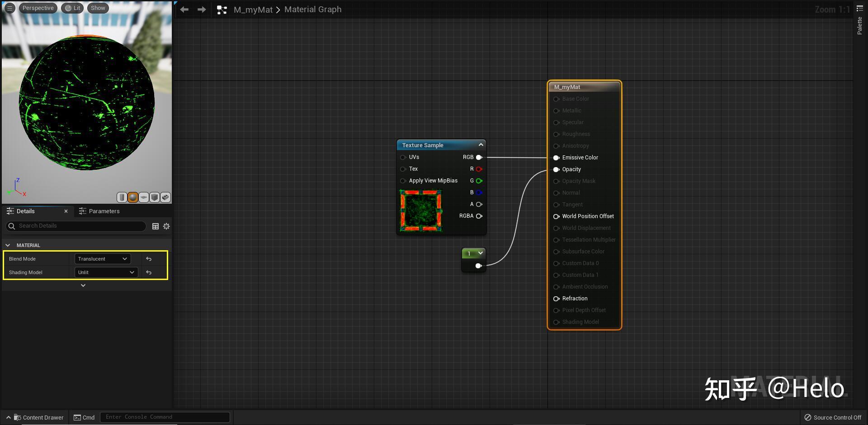The width and height of the screenshot is (868, 425).
Task: Set preview mesh to sphere
Action: (x=132, y=197)
